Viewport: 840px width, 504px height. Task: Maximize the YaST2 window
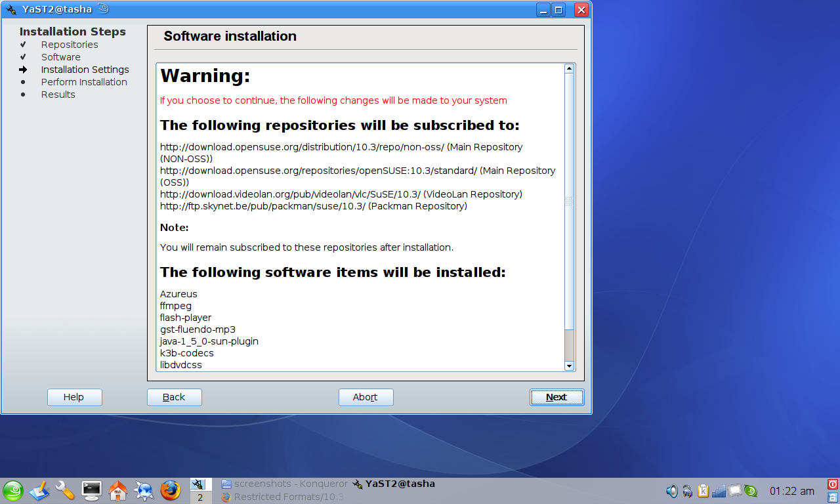point(558,9)
